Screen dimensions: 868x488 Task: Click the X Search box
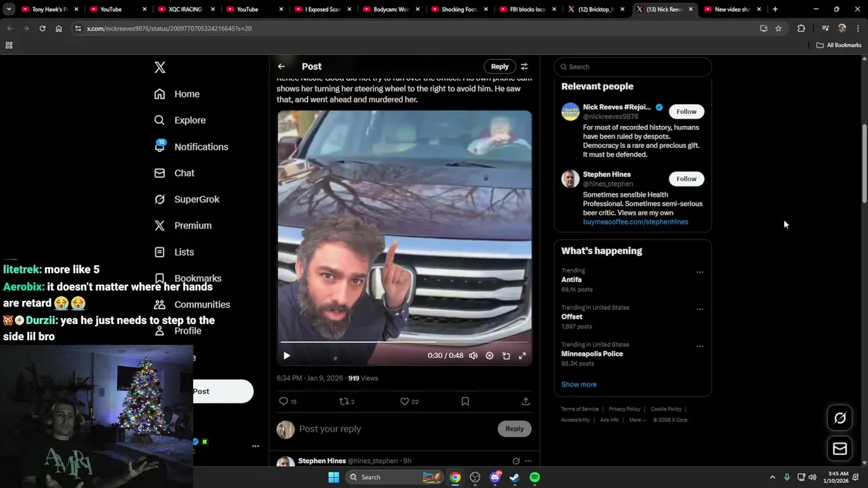(x=633, y=66)
